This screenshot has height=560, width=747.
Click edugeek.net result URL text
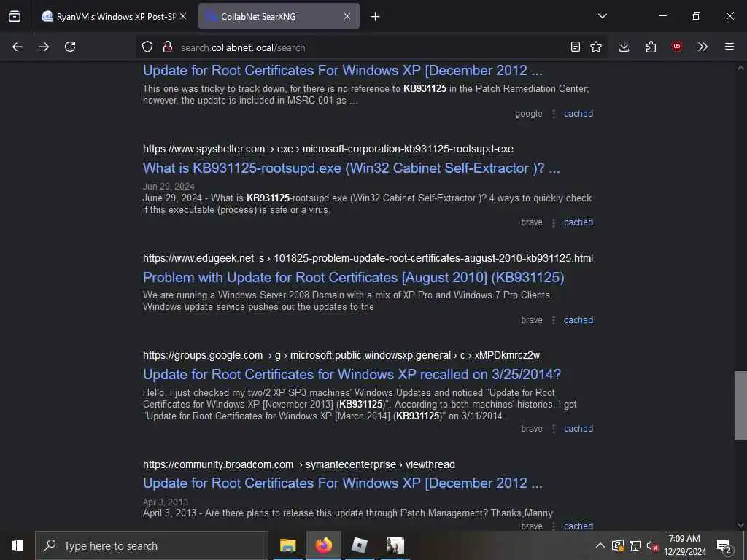click(x=368, y=259)
